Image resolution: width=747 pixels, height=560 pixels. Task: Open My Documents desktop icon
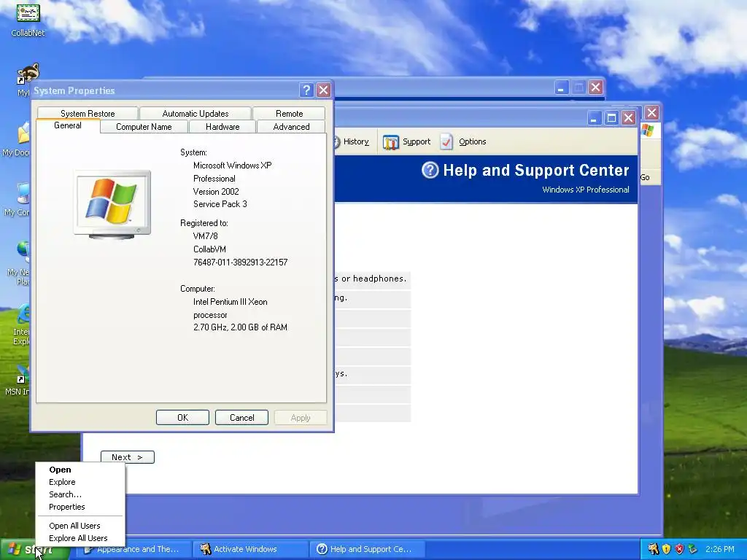tap(23, 133)
